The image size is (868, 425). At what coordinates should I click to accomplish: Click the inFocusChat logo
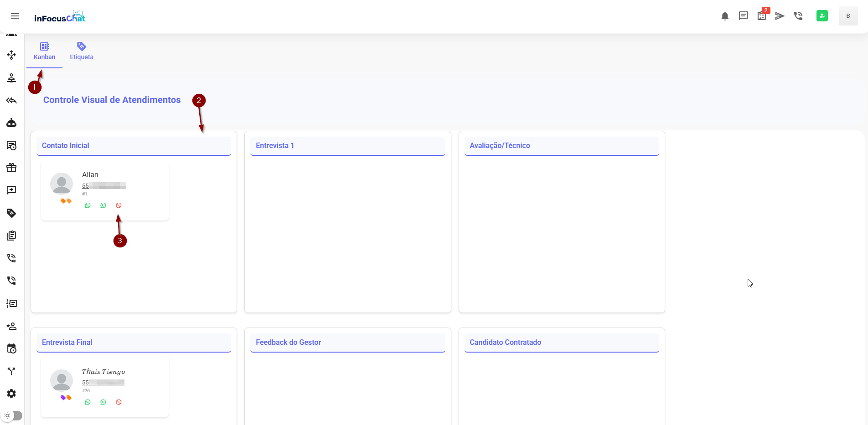coord(60,17)
